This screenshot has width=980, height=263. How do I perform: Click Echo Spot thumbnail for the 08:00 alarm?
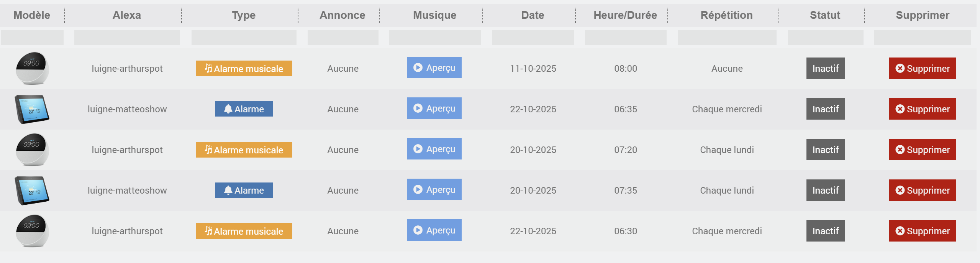[32, 68]
